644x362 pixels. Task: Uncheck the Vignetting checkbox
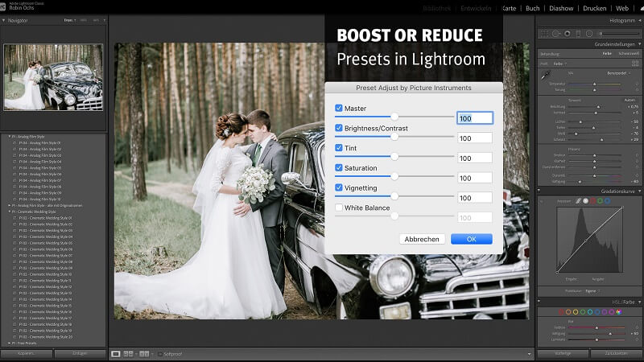[338, 187]
